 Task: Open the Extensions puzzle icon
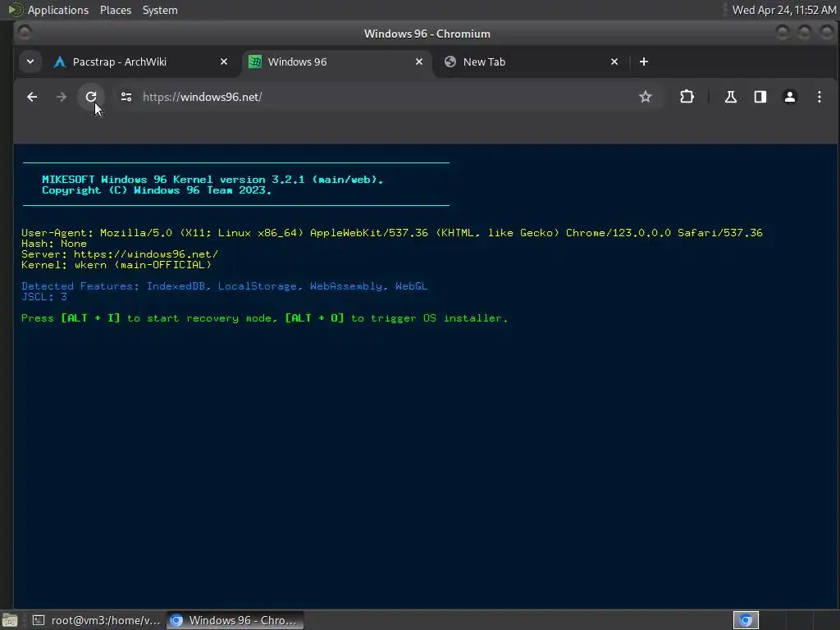[687, 97]
